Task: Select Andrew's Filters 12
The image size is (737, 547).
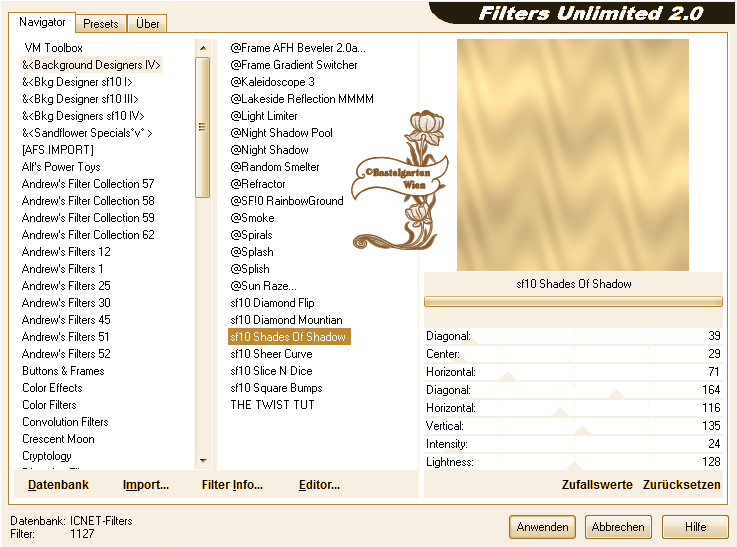Action: (x=66, y=252)
